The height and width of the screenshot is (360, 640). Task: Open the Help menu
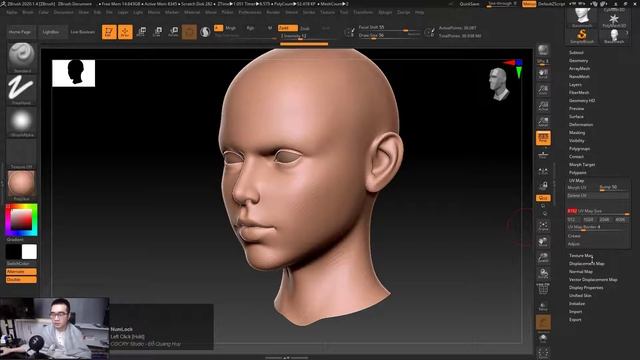(x=420, y=12)
